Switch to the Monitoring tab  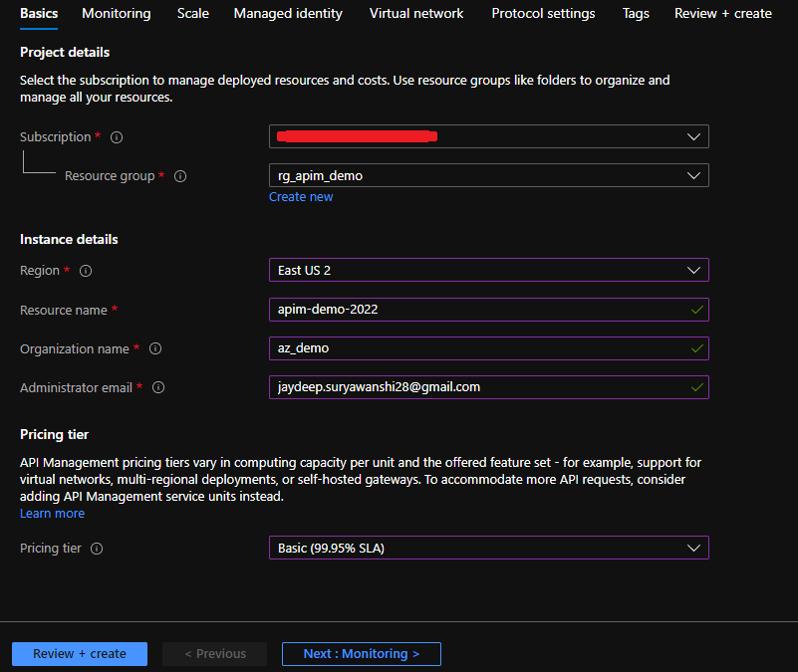pyautogui.click(x=117, y=13)
